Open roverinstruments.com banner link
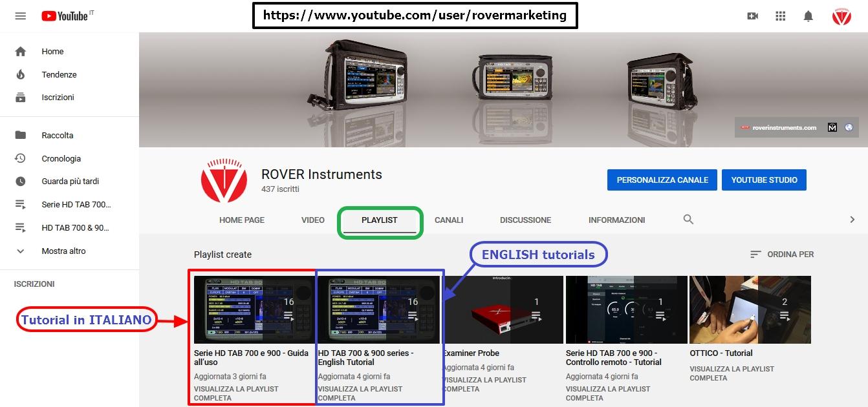The height and width of the screenshot is (407, 868). [779, 128]
